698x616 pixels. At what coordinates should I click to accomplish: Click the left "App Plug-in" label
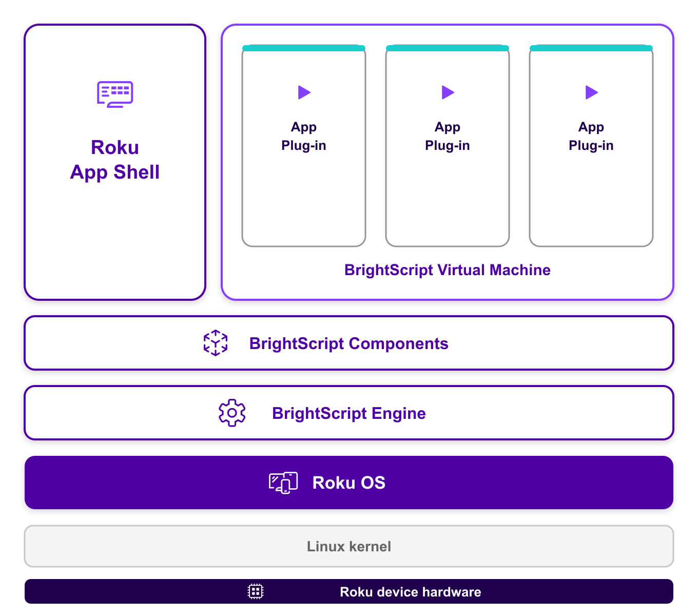click(x=304, y=136)
